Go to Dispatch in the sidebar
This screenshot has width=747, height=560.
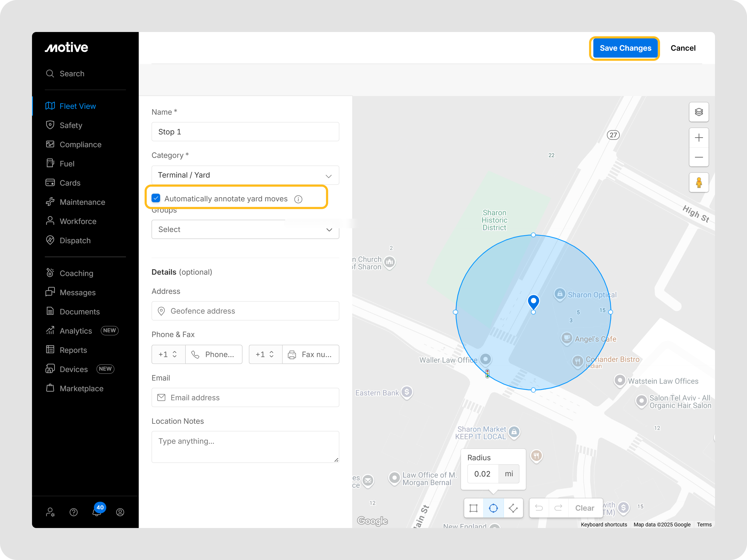[75, 241]
